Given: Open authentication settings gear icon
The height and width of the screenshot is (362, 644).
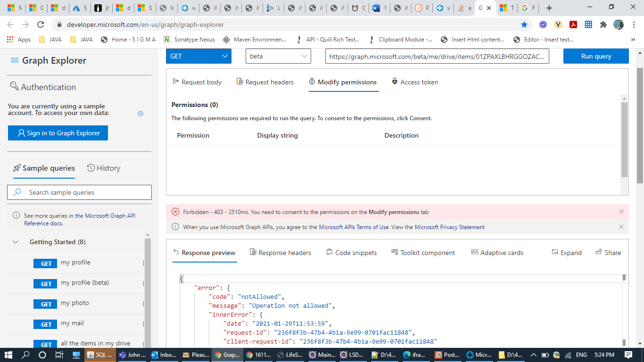Looking at the screenshot, I should [140, 114].
